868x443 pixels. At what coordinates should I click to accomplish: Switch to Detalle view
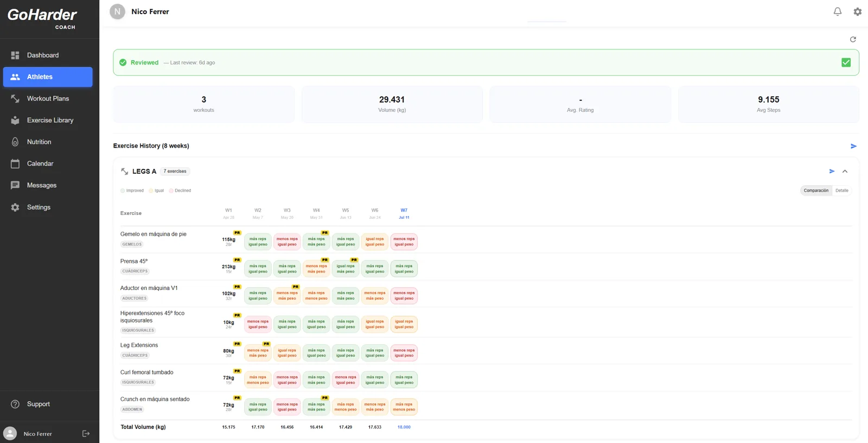pos(842,191)
